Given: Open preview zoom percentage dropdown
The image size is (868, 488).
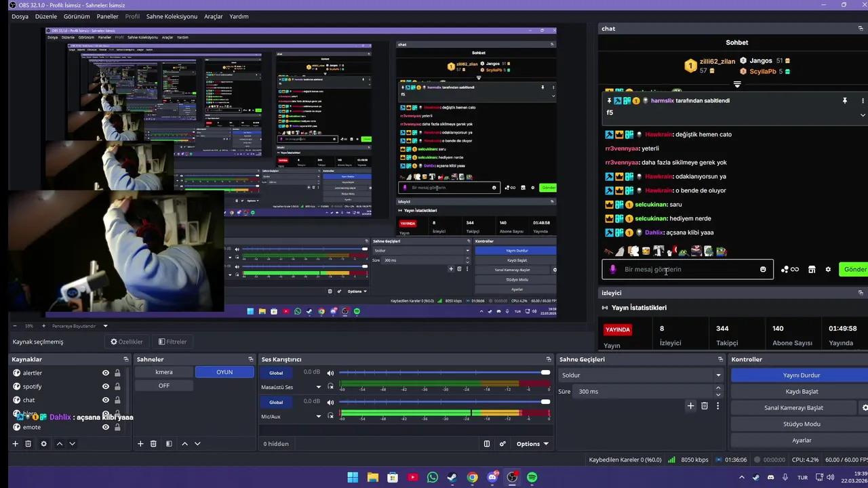Looking at the screenshot, I should click(28, 326).
